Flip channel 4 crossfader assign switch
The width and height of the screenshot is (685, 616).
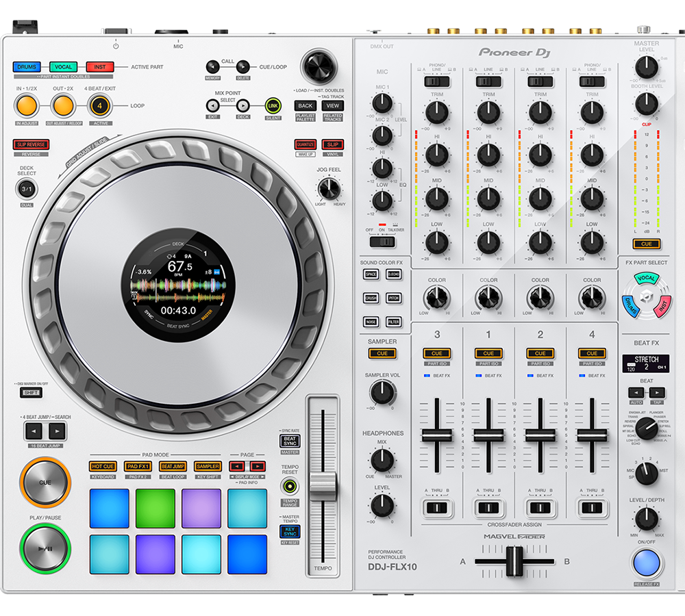(592, 508)
